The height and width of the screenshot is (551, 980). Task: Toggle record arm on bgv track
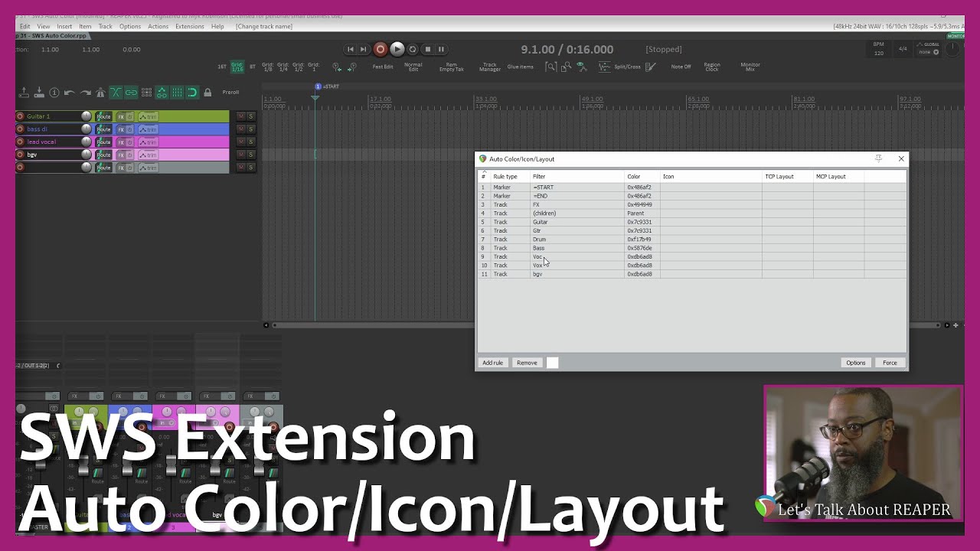point(20,155)
